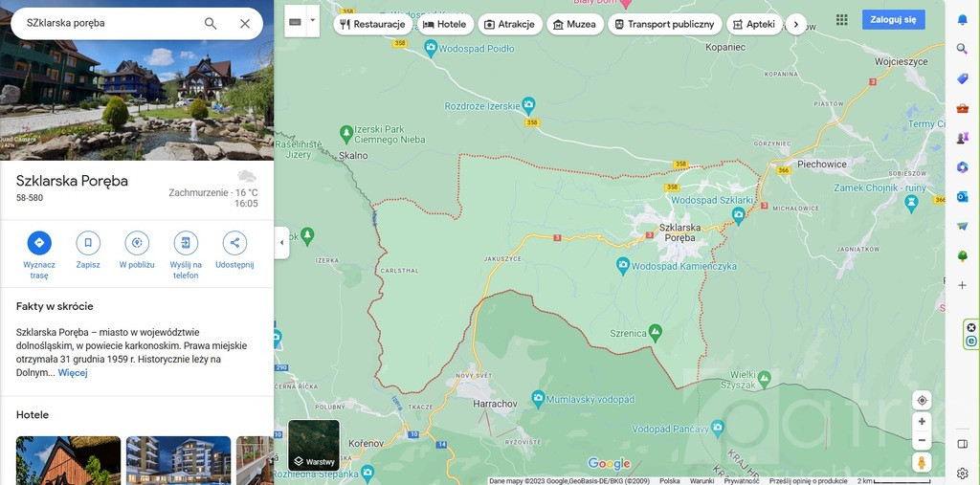Click the Szrenica peak marker

click(x=655, y=331)
